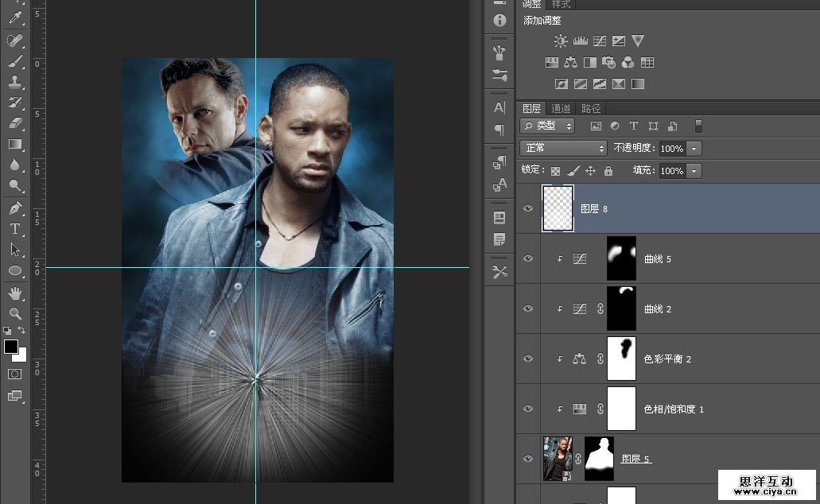Select the 曲线 2 layer mask thumbnail
Image resolution: width=820 pixels, height=504 pixels.
[x=621, y=308]
